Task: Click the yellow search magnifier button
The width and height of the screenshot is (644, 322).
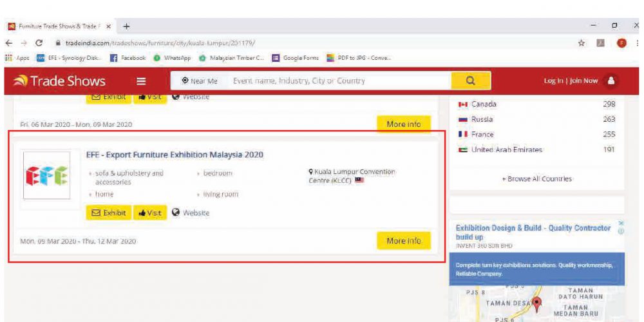Action: point(471,81)
